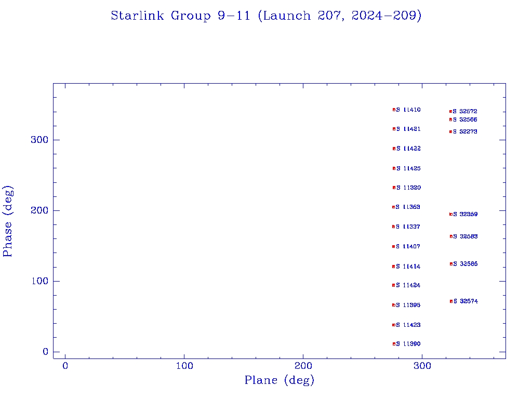Select the S 32583 satellite label
The image size is (532, 399).
click(465, 236)
